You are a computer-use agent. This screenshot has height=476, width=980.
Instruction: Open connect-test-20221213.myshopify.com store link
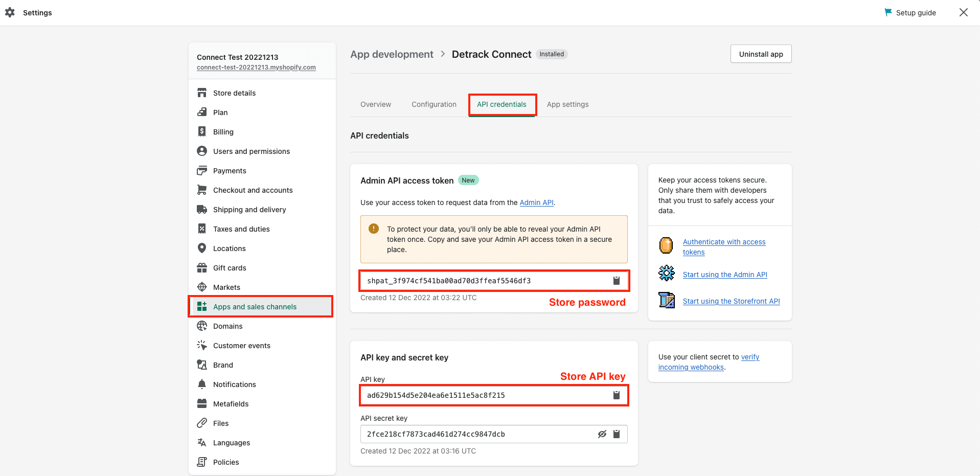click(x=256, y=67)
